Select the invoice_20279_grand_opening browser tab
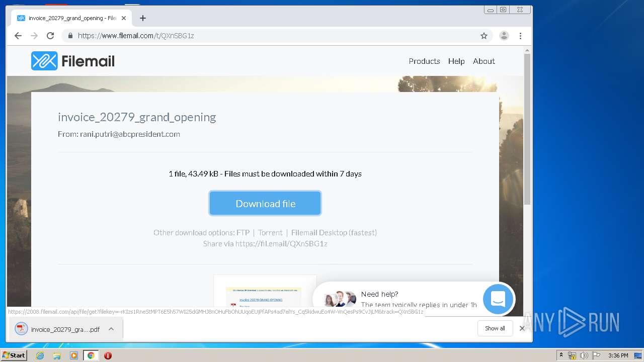The image size is (644, 362). [x=71, y=18]
